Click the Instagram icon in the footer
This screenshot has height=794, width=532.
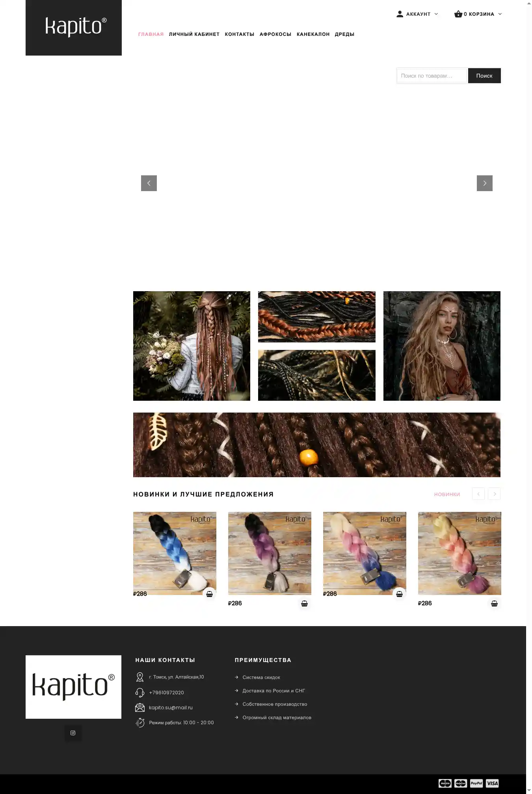tap(73, 733)
